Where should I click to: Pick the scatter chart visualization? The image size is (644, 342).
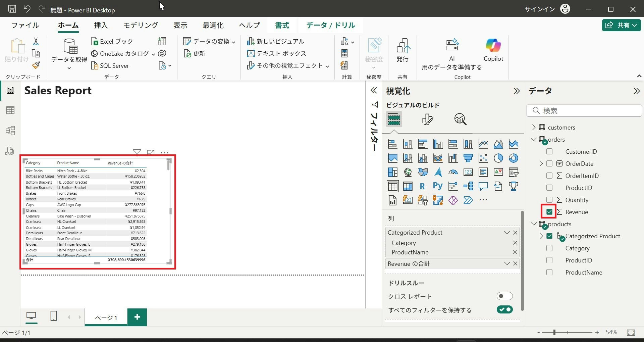point(483,158)
